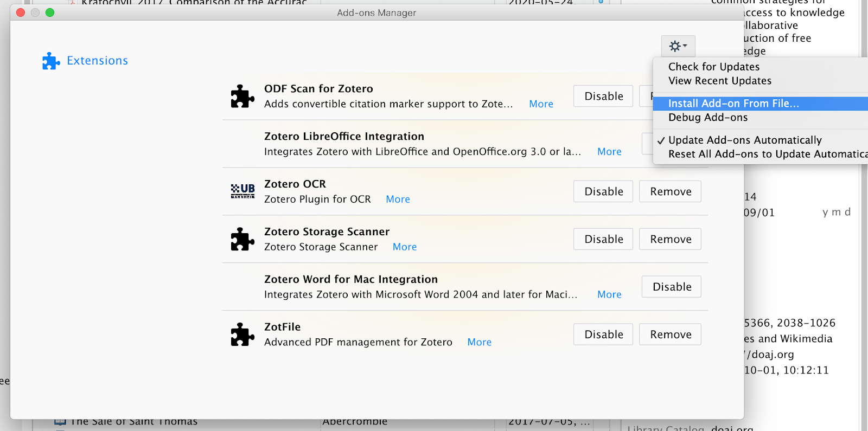Open More link for ZotFile

coord(480,343)
